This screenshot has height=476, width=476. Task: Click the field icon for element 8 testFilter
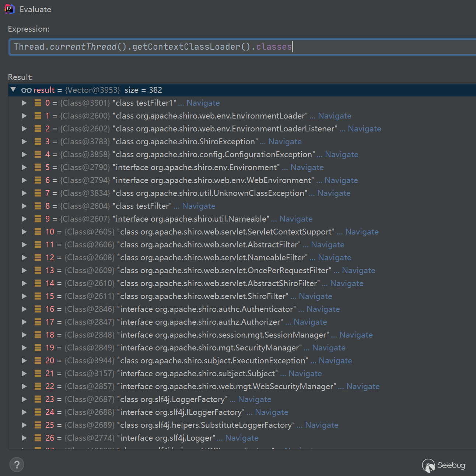coord(38,206)
